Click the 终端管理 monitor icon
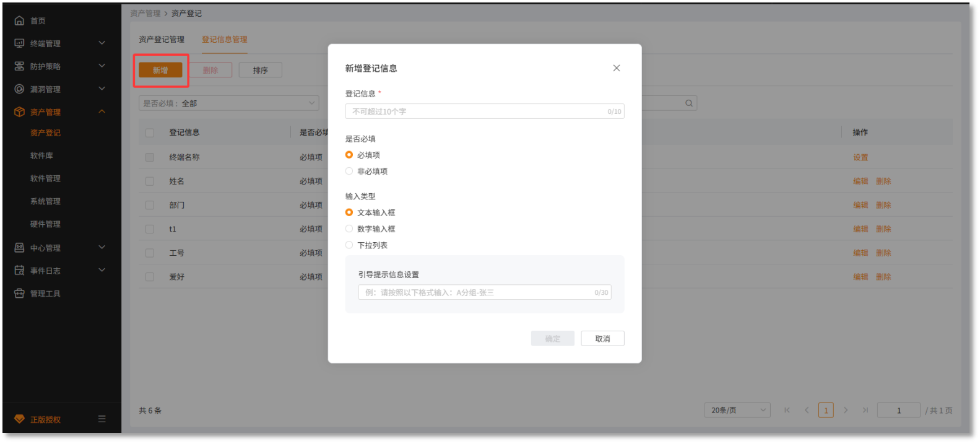The height and width of the screenshot is (444, 980). pyautogui.click(x=19, y=43)
